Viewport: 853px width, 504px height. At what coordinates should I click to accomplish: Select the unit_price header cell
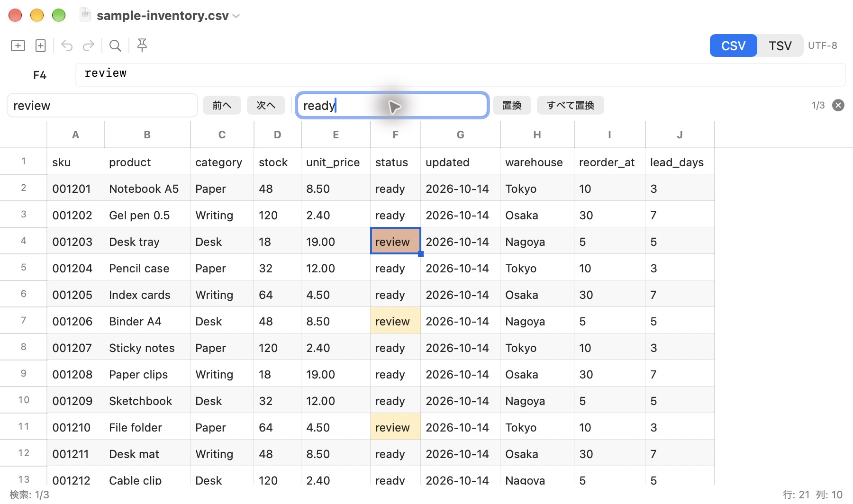(336, 161)
